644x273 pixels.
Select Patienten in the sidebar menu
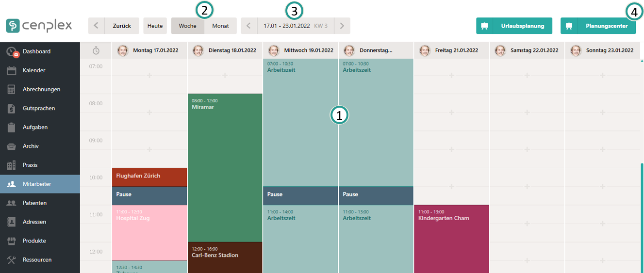pos(34,203)
